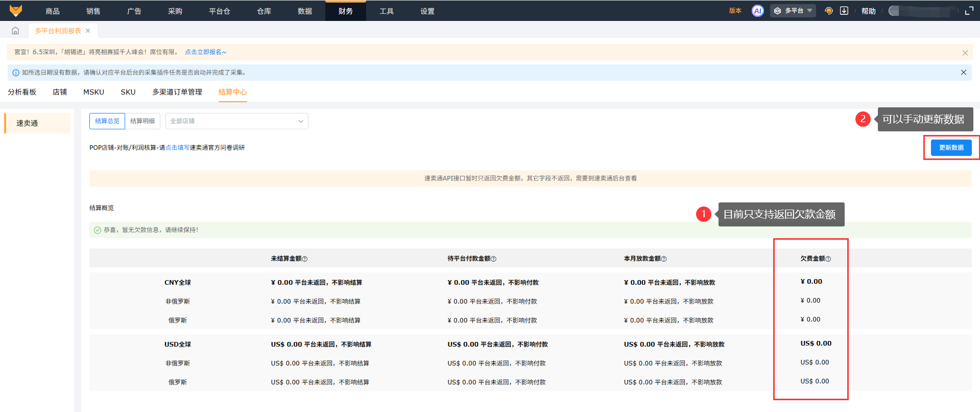Image resolution: width=980 pixels, height=412 pixels.
Task: Switch to the 多渠道订单管理 tab
Action: click(177, 92)
